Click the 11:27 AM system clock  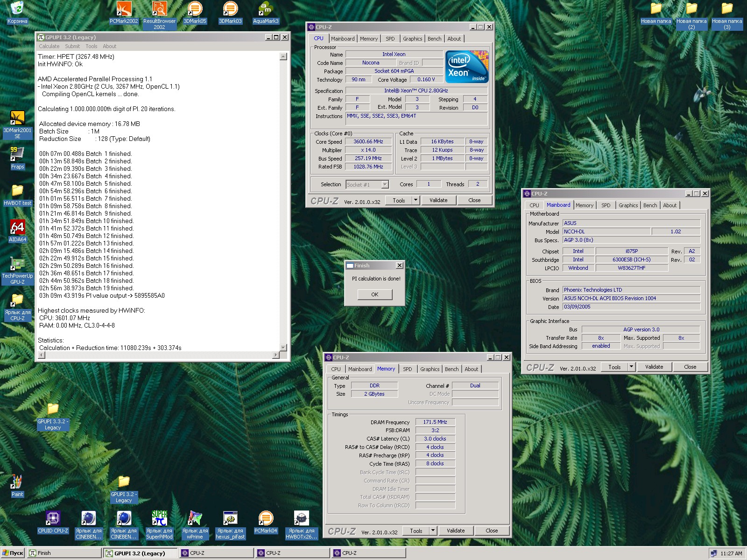tap(731, 553)
